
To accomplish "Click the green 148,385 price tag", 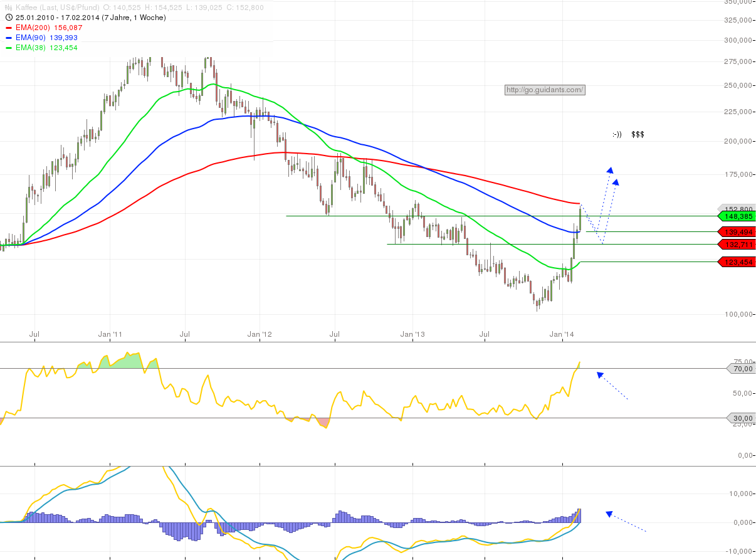I will (x=736, y=216).
